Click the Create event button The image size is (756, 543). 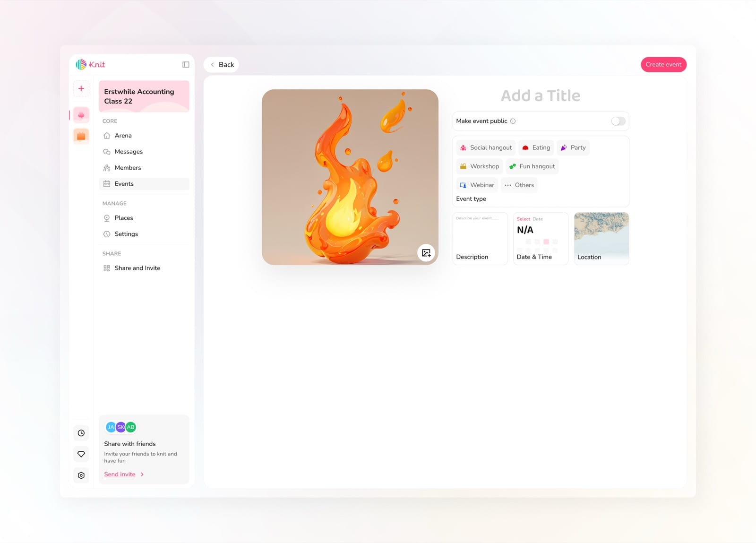(x=663, y=64)
